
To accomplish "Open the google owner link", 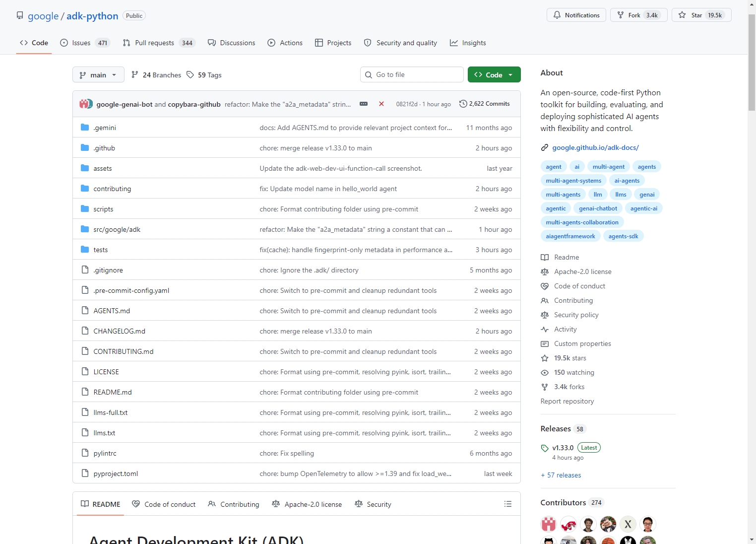I will [43, 16].
